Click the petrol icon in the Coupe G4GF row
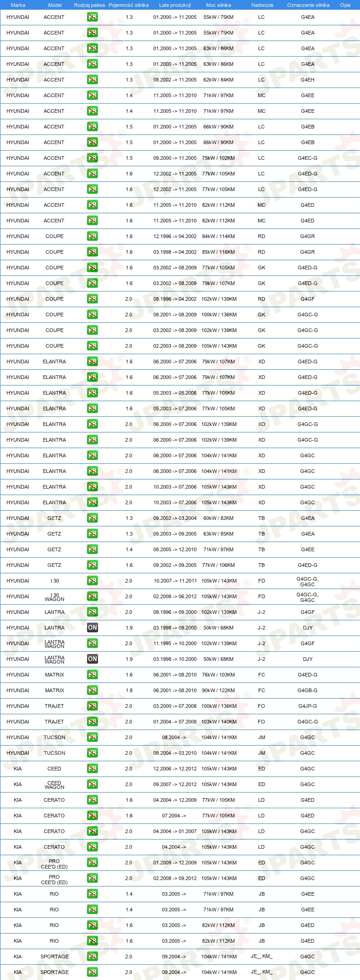This screenshot has height=980, width=360. (92, 299)
